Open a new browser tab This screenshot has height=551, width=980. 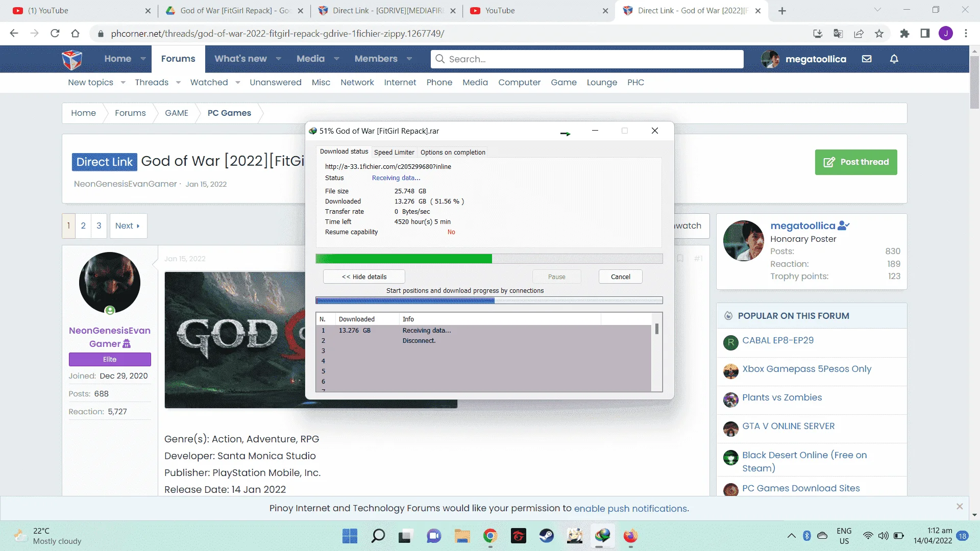pyautogui.click(x=782, y=11)
